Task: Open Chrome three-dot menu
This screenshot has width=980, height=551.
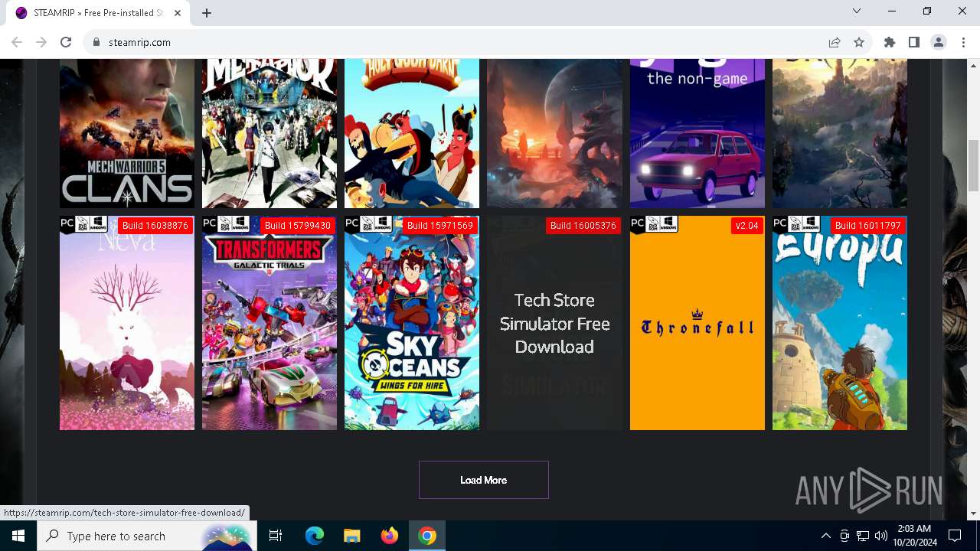Action: coord(962,42)
